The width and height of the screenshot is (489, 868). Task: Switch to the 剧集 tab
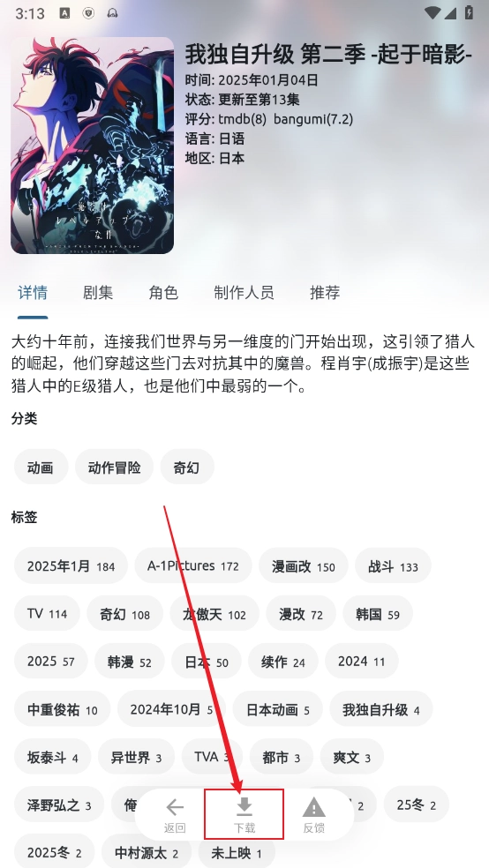pos(98,292)
